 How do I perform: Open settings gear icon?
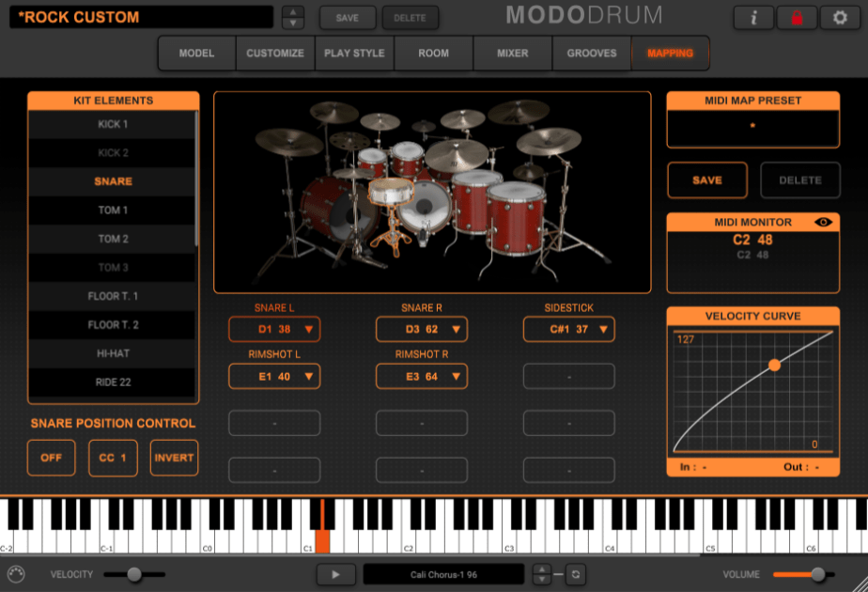(x=840, y=18)
